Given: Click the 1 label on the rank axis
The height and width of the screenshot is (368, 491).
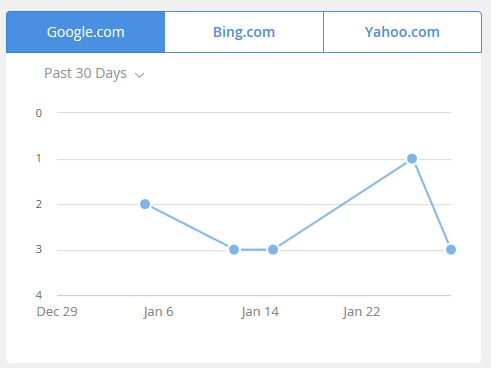Looking at the screenshot, I should (x=39, y=158).
